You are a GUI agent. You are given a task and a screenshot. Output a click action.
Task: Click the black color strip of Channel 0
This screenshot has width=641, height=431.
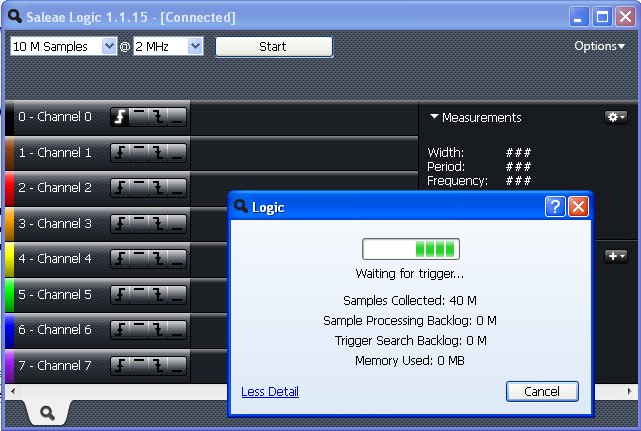(x=9, y=118)
